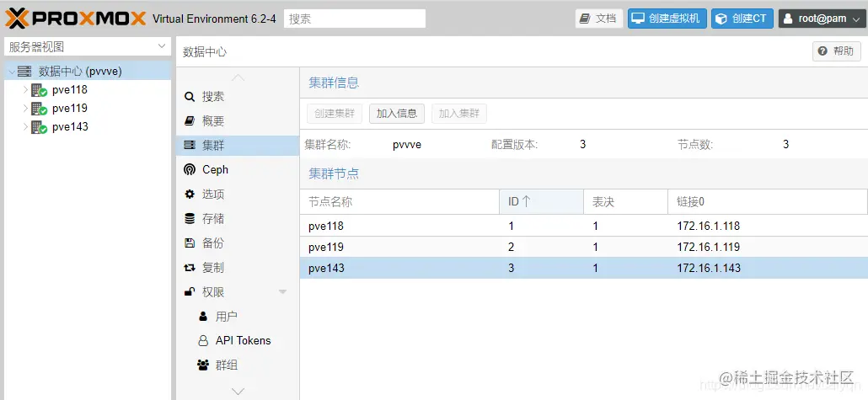This screenshot has width=868, height=400.
Task: Select the pve118 row in cluster nodes table
Action: [583, 226]
